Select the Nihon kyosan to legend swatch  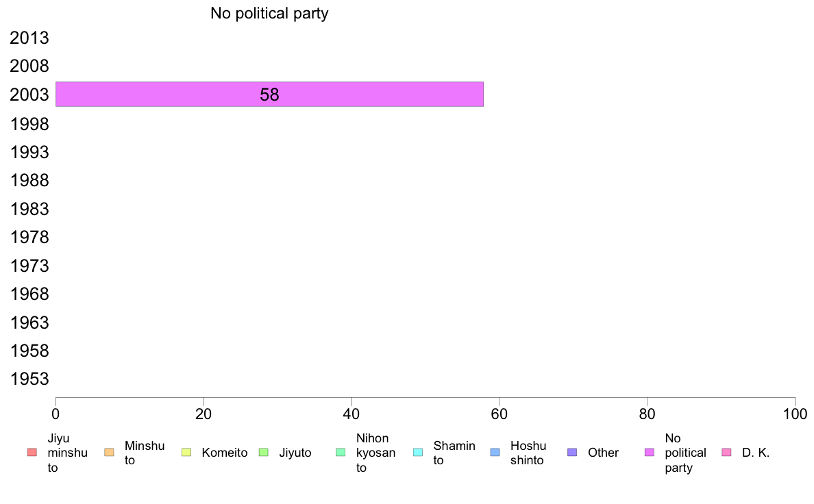[341, 453]
